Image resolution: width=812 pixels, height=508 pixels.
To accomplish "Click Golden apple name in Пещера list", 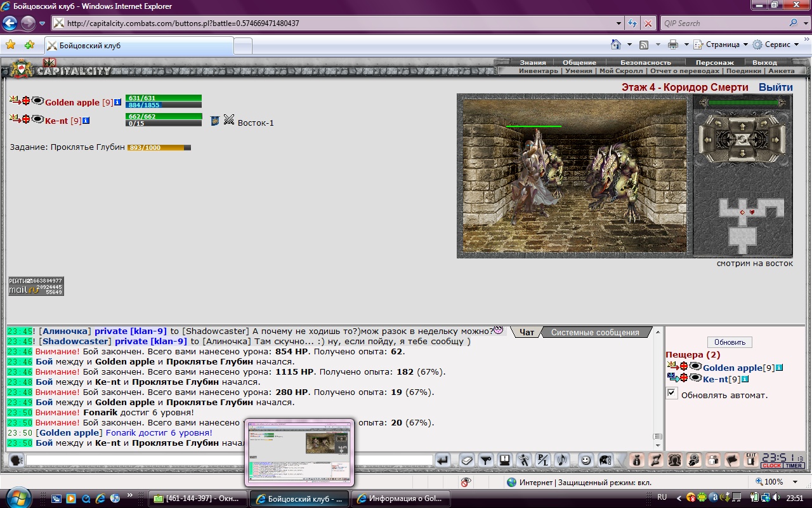I will pyautogui.click(x=732, y=368).
